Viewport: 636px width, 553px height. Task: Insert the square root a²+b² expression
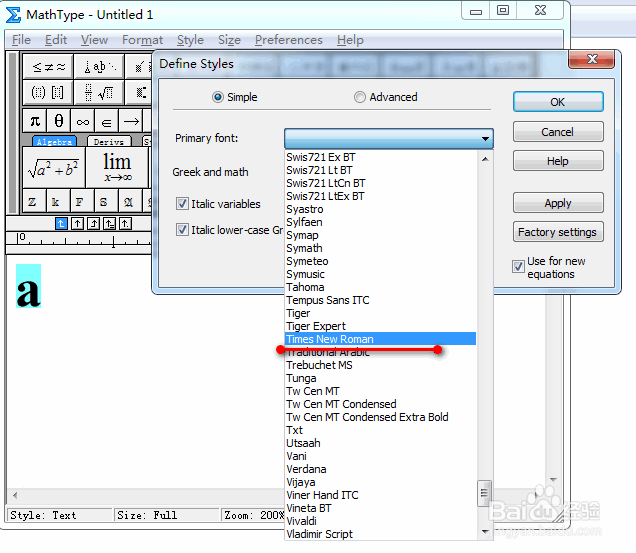point(54,168)
